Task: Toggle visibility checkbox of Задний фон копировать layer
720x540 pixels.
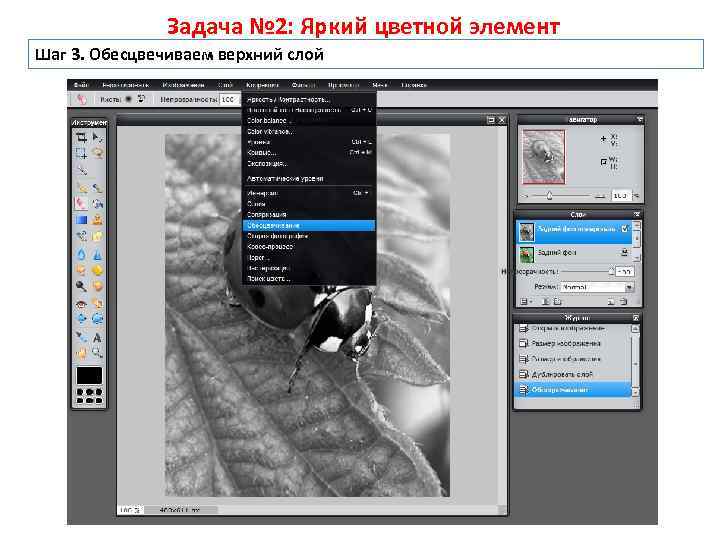Action: coord(624,228)
